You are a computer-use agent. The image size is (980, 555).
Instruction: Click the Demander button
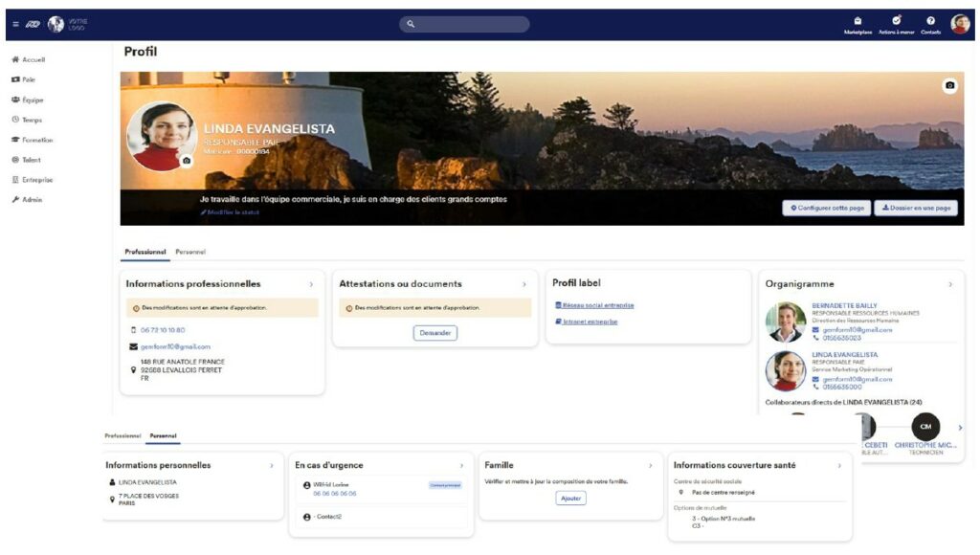tap(435, 333)
